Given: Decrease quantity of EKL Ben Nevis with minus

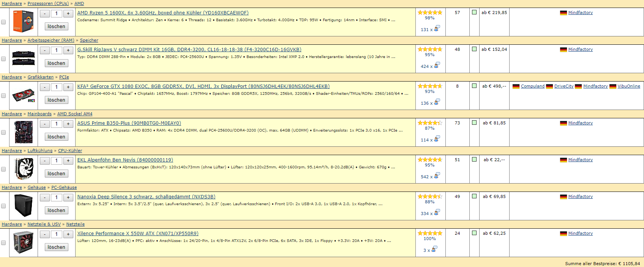Looking at the screenshot, I should [45, 161].
